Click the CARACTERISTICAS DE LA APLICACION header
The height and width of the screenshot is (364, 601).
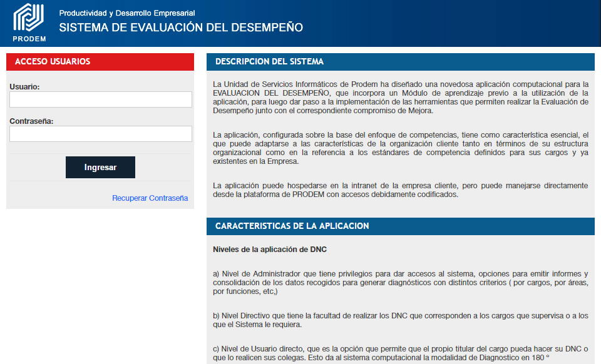coord(292,226)
